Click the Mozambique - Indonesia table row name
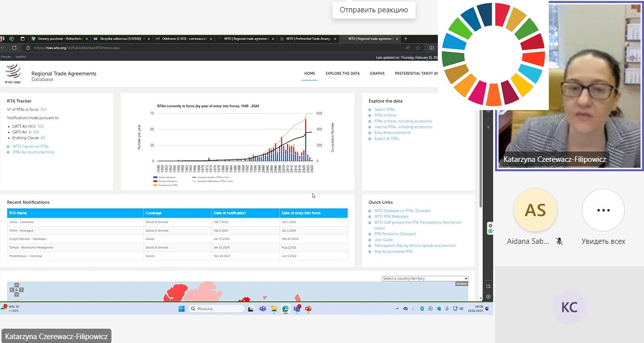 click(26, 256)
